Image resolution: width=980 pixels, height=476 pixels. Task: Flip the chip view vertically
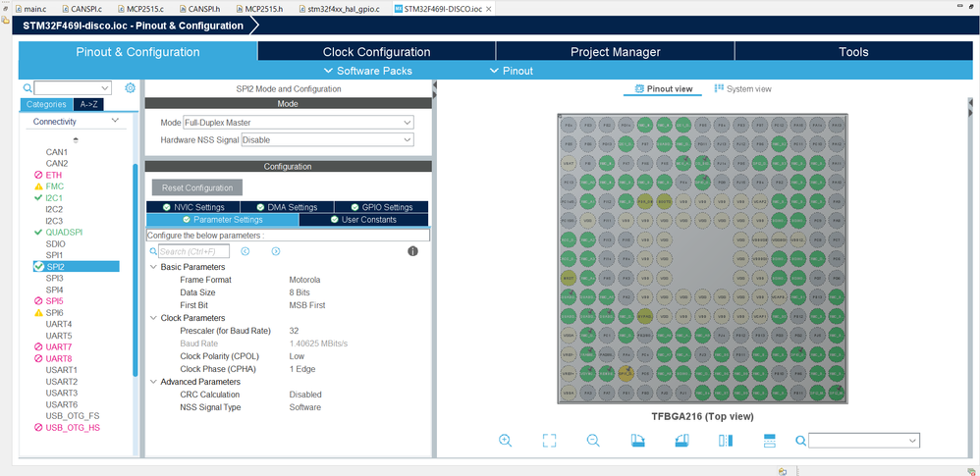point(770,441)
